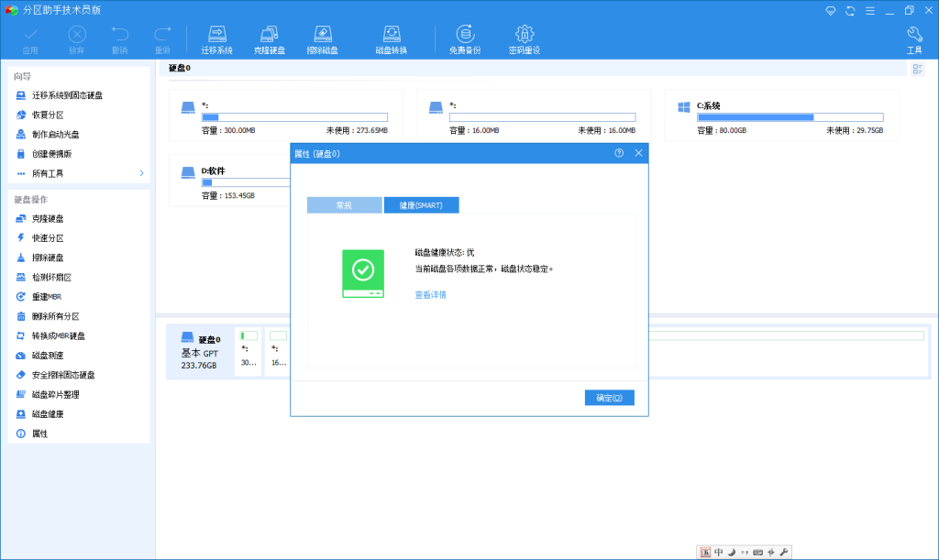Image resolution: width=939 pixels, height=560 pixels.
Task: Switch to the 健康(SMART) tab
Action: [x=421, y=204]
